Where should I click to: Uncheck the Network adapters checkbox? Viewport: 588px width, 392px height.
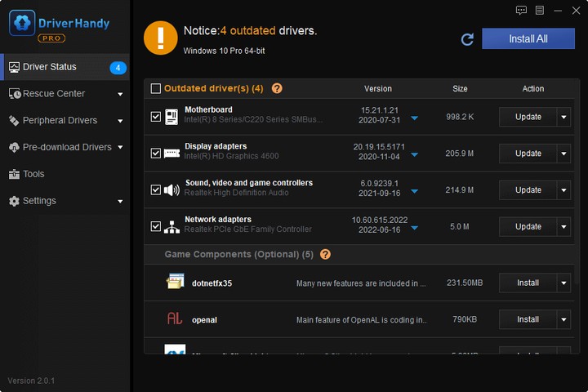pos(156,226)
